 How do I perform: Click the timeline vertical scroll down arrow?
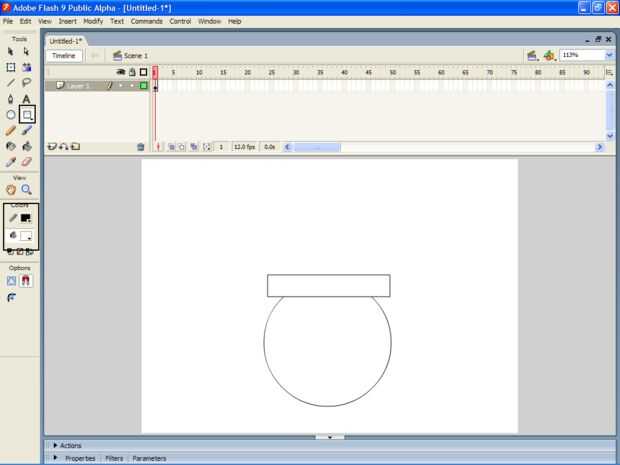click(610, 136)
